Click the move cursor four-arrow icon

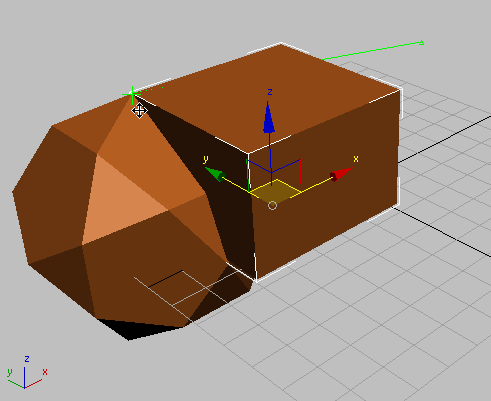139,110
